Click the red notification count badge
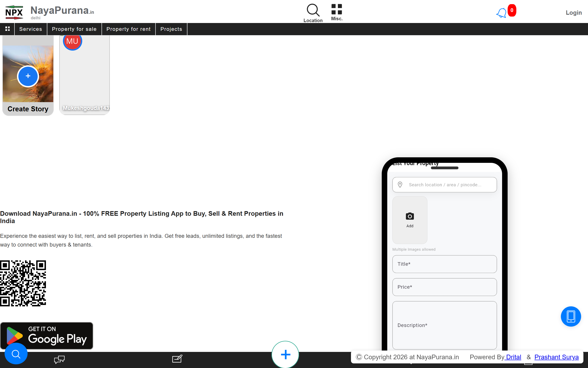 [512, 10]
